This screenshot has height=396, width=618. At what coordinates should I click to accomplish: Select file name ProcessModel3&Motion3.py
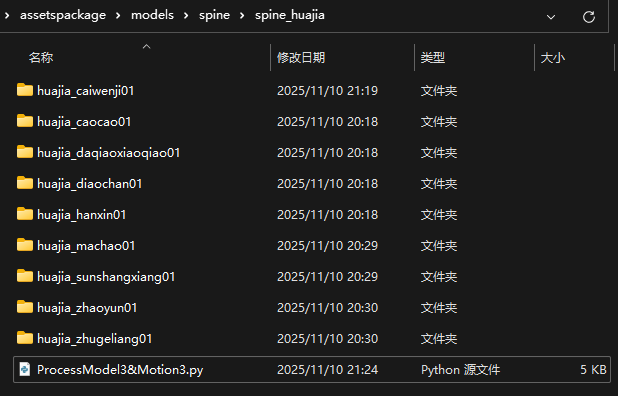point(120,370)
